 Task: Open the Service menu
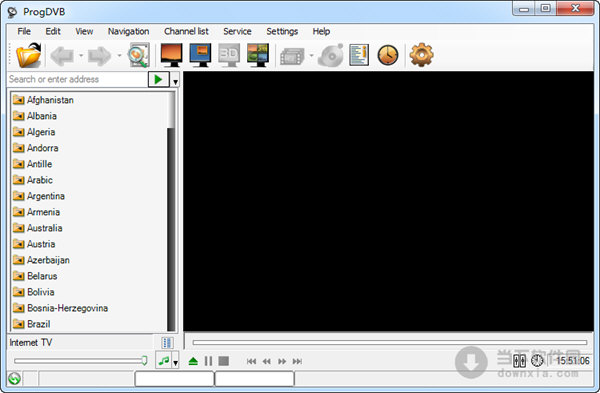(237, 31)
